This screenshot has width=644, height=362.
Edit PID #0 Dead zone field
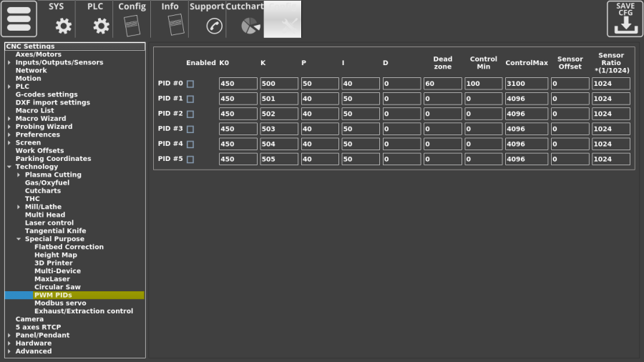tap(442, 84)
